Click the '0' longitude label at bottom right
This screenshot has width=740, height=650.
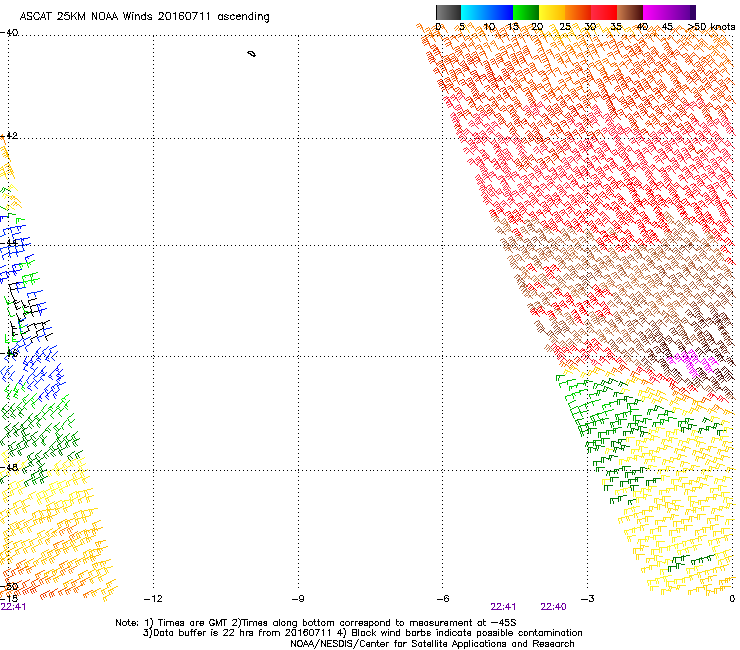(x=732, y=599)
